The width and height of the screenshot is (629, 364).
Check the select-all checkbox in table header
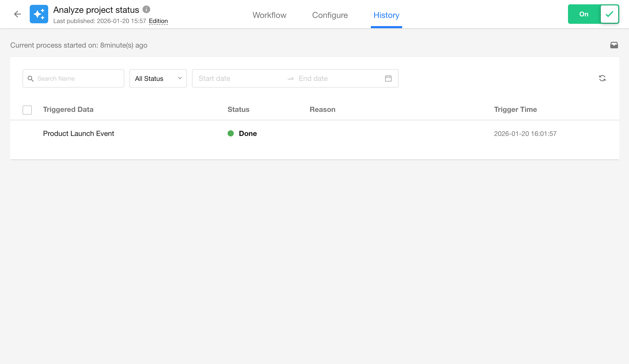pyautogui.click(x=27, y=110)
